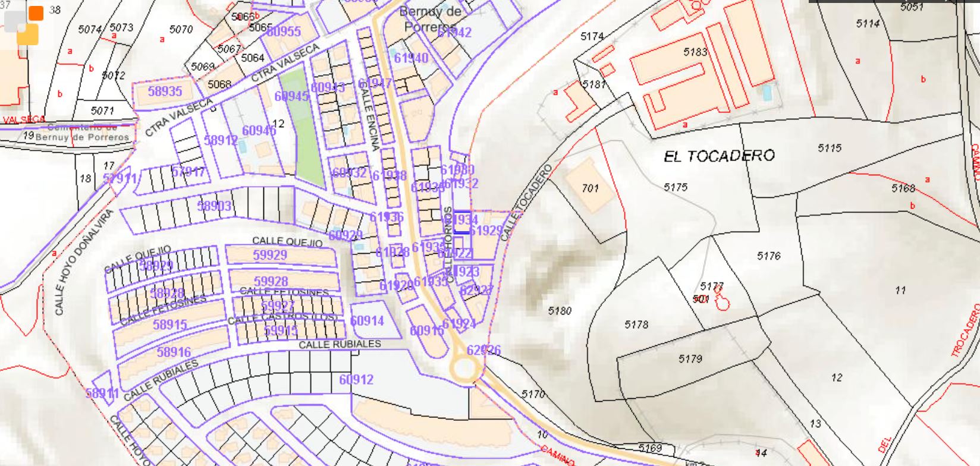Image resolution: width=980 pixels, height=466 pixels.
Task: Select urban block 58935
Action: click(165, 92)
